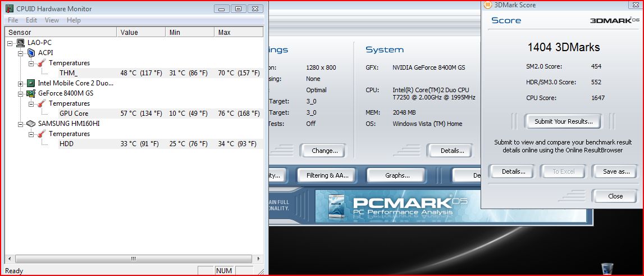The image size is (644, 276).
Task: Click the ACPI device icon
Action: pyautogui.click(x=31, y=53)
